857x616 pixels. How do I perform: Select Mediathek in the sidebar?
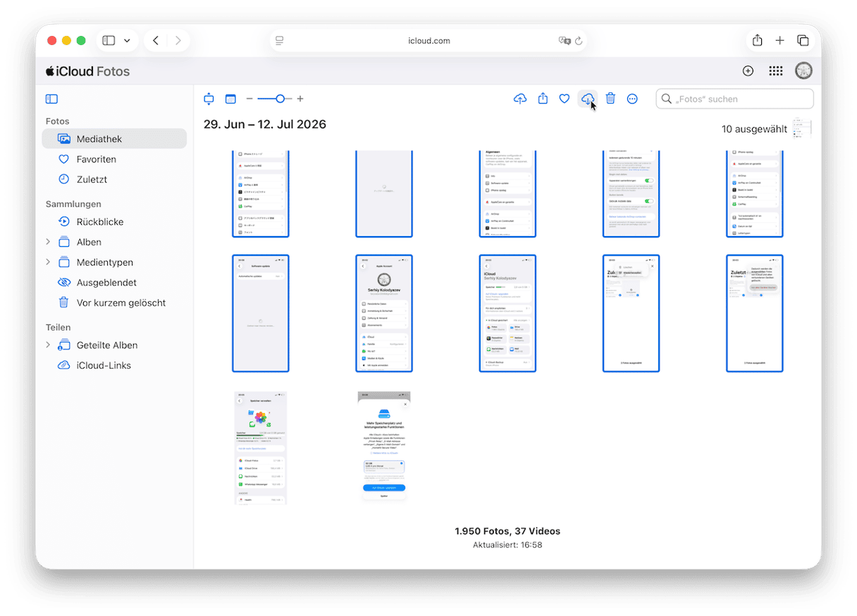(114, 139)
